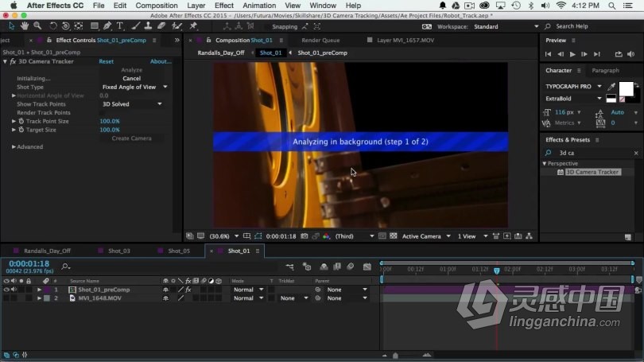The width and height of the screenshot is (644, 362).
Task: Toggle transparency grid in viewer
Action: [x=393, y=236]
